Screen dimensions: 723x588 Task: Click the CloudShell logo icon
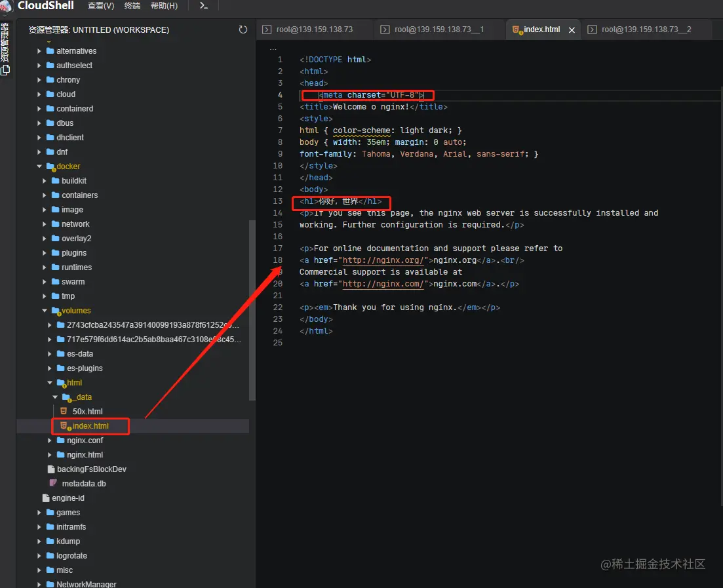(x=6, y=5)
